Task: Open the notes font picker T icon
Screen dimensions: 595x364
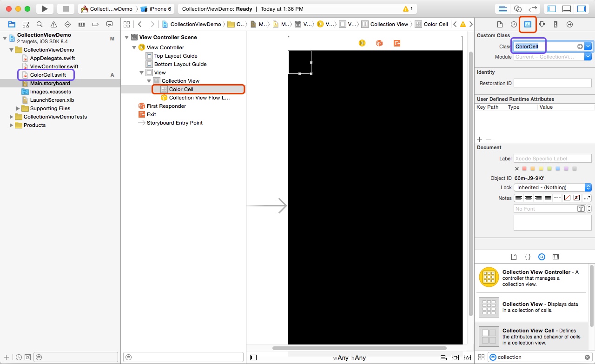Action: [581, 209]
